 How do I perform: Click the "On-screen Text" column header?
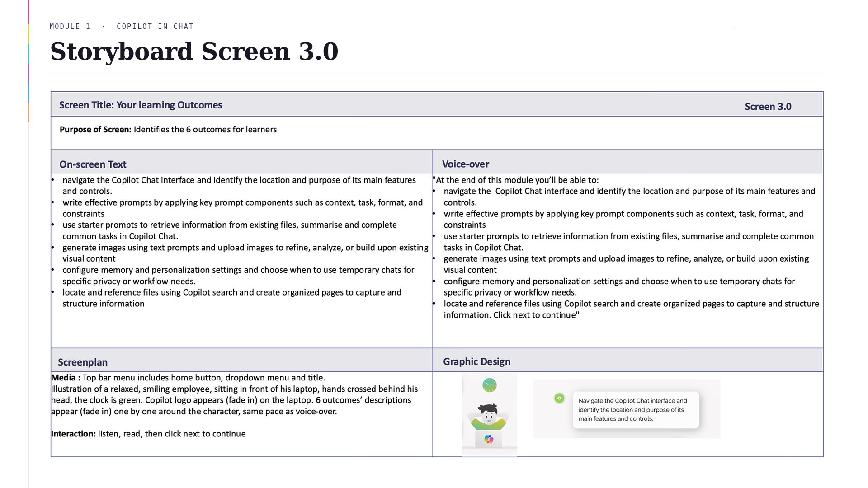point(93,164)
